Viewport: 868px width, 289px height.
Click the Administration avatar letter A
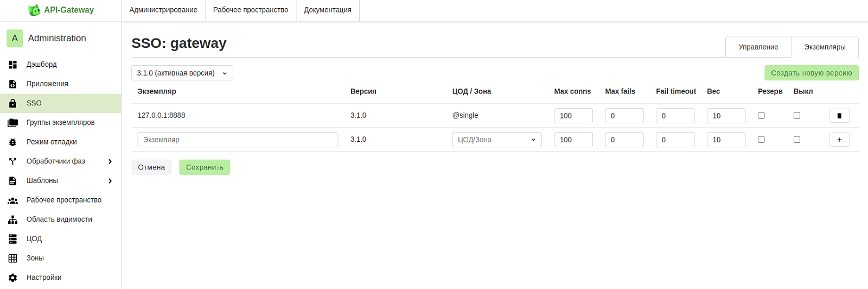coord(15,39)
